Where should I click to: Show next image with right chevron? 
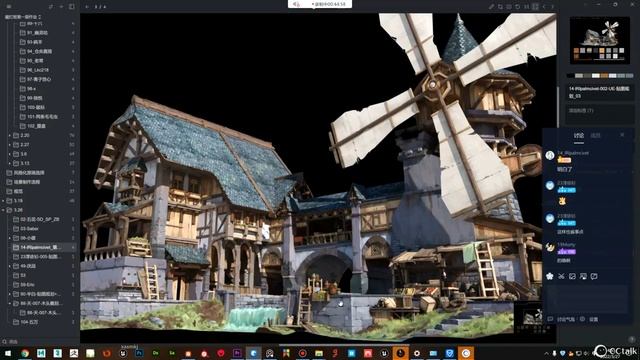(x=552, y=7)
